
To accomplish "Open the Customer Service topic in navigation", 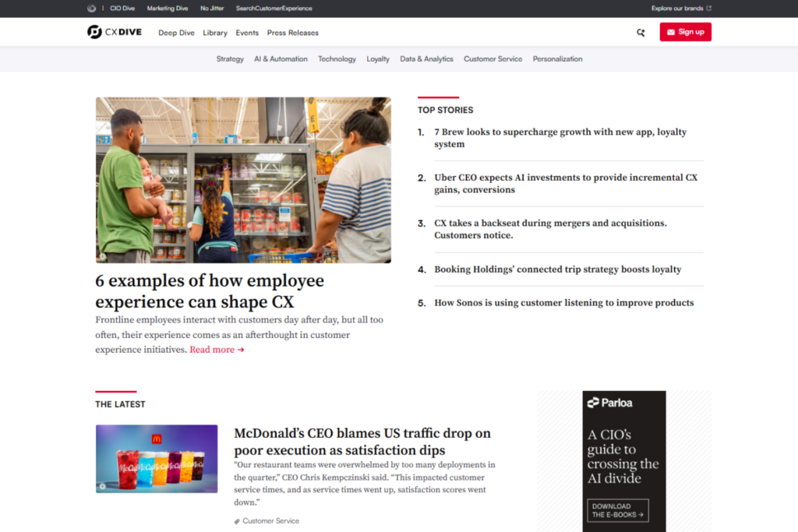I will 493,59.
